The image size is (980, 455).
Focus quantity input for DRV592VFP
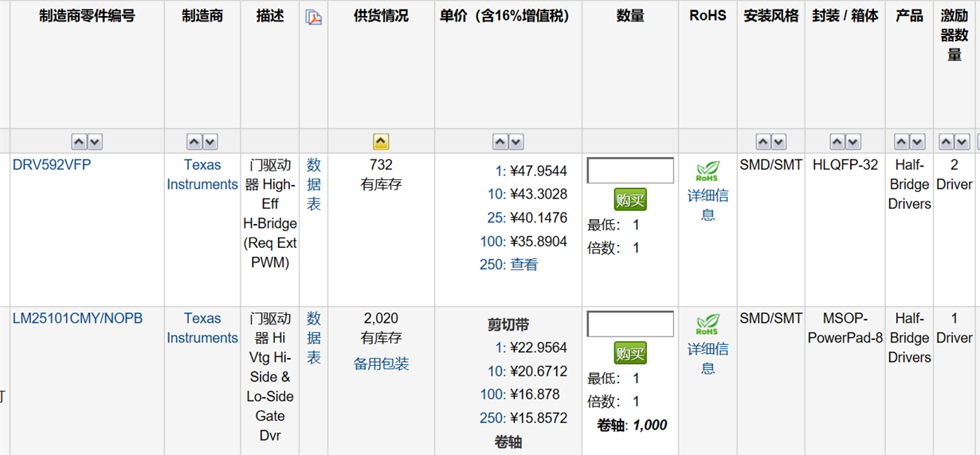630,171
